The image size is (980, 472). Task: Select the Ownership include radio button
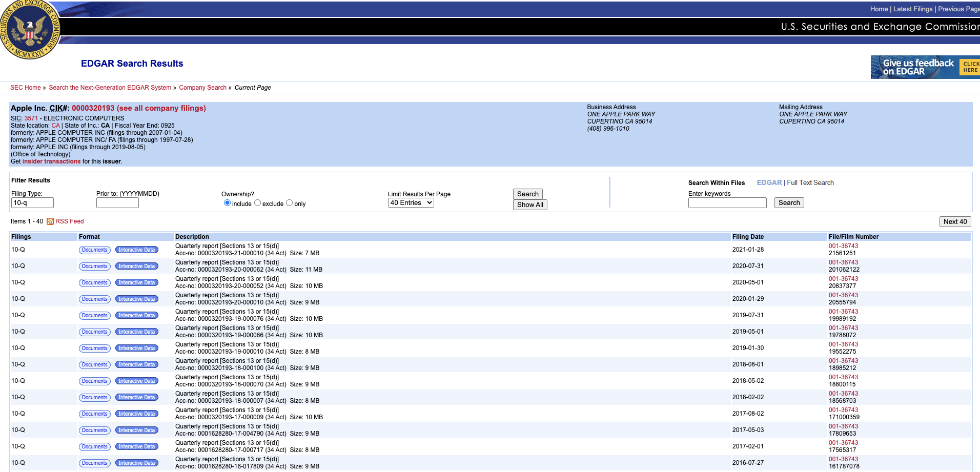pos(227,203)
